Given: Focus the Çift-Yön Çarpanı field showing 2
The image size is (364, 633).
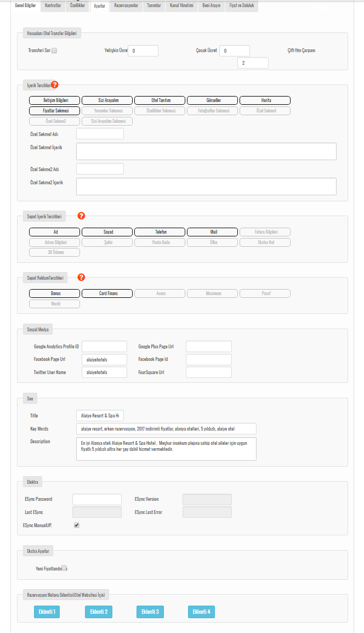Looking at the screenshot, I should [x=253, y=63].
